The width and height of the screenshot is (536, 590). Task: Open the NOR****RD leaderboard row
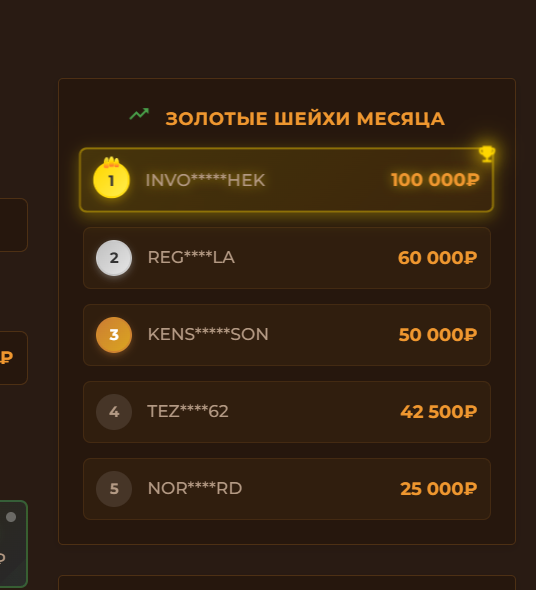point(287,489)
